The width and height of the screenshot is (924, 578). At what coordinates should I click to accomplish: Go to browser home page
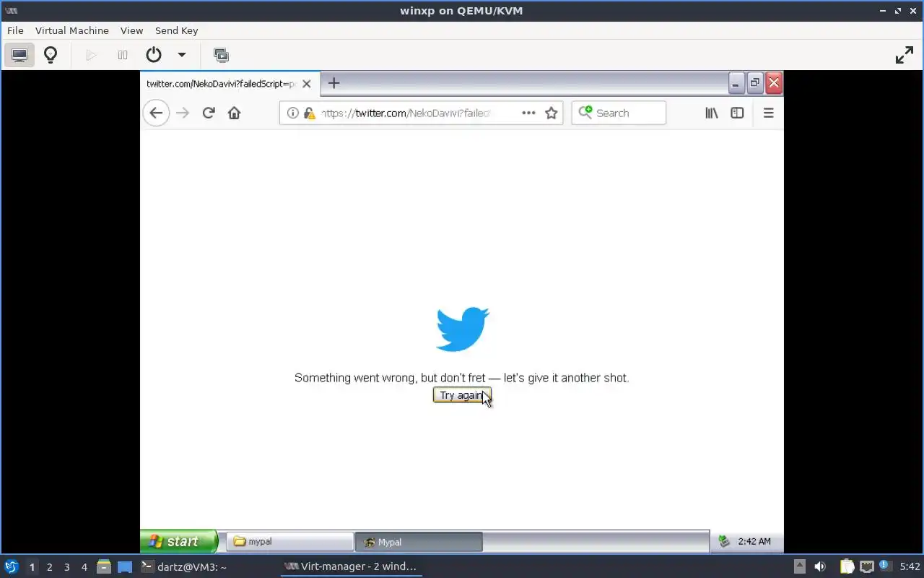pos(234,113)
